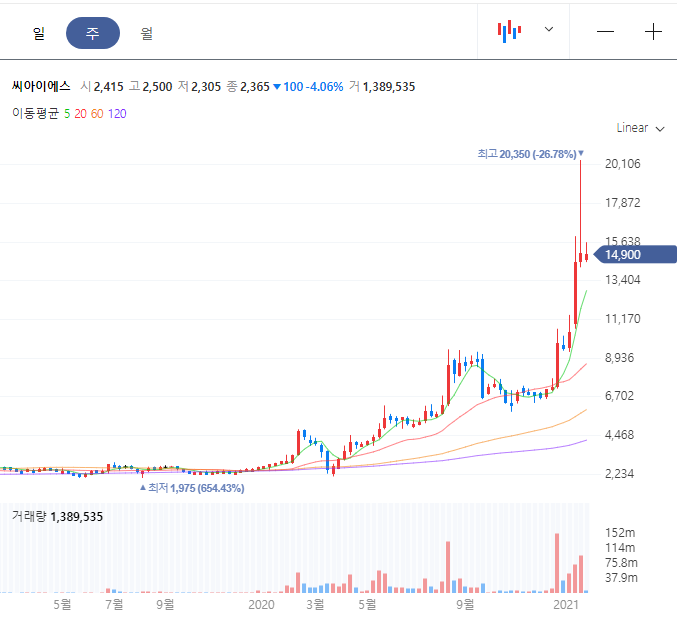Toggle the 5-period moving average
Viewport: 677px width, 617px height.
pos(67,114)
